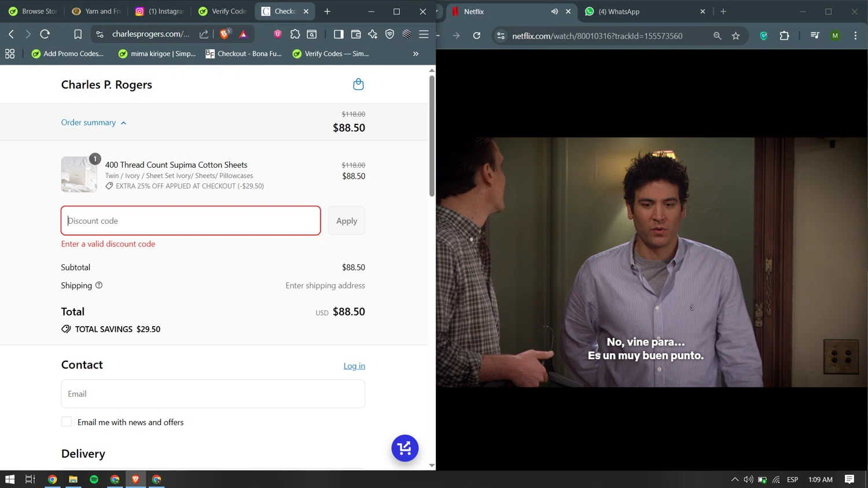
Task: Share the checkout page link
Action: [x=204, y=34]
